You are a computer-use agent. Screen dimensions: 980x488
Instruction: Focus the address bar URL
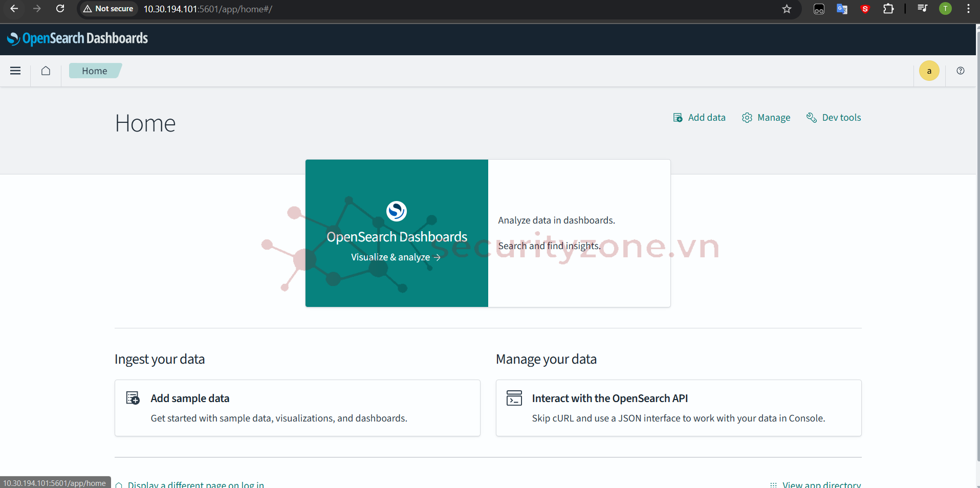pyautogui.click(x=208, y=9)
